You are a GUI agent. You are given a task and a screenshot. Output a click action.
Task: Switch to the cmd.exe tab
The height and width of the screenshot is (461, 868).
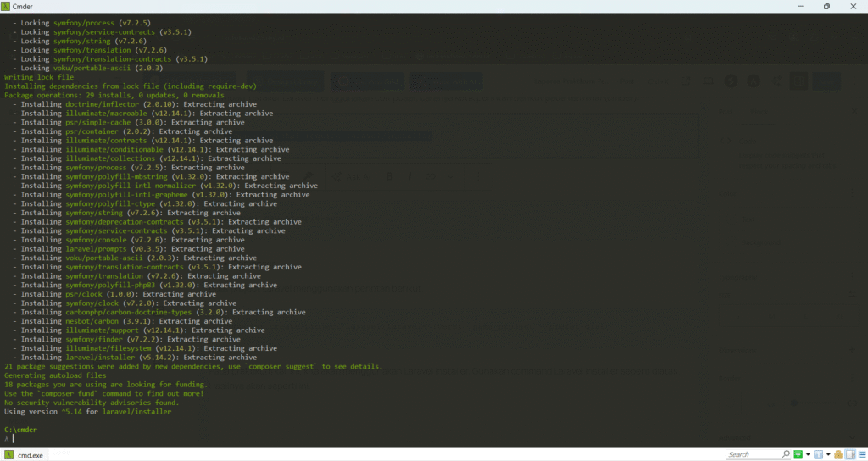point(31,455)
